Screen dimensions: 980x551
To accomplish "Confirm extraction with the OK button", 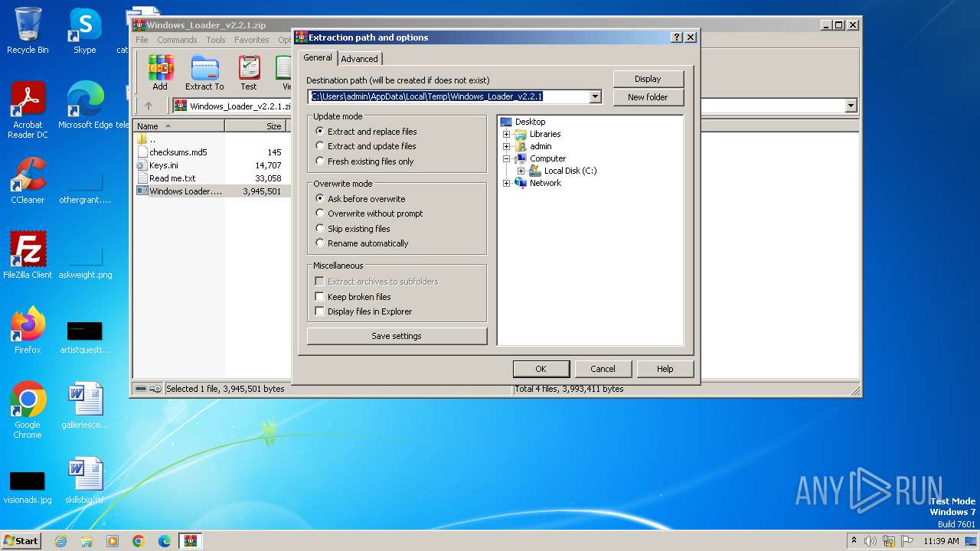I will tap(541, 369).
